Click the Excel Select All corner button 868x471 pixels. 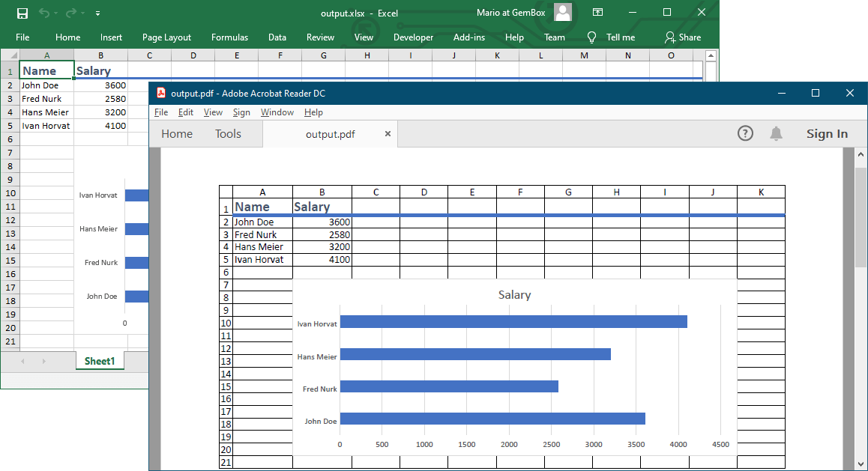10,55
